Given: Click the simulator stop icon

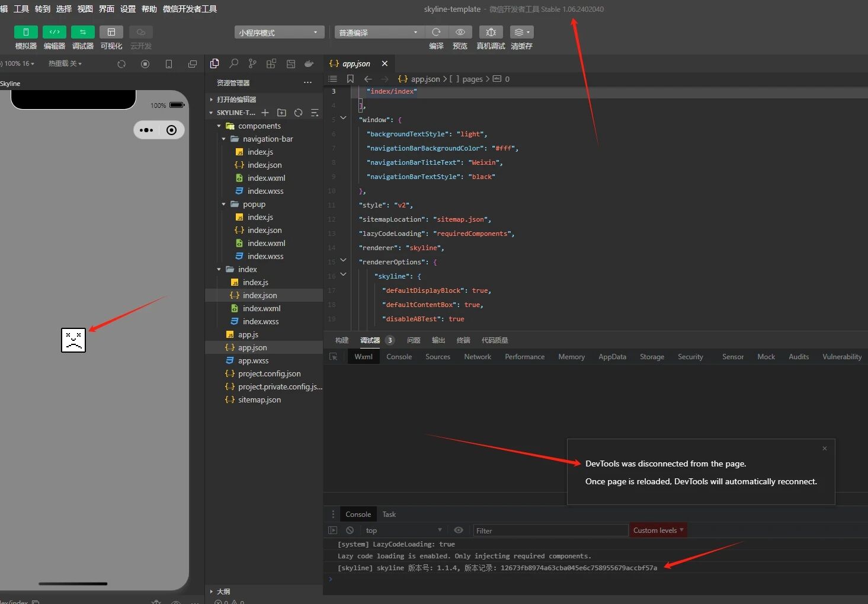Looking at the screenshot, I should click(145, 64).
